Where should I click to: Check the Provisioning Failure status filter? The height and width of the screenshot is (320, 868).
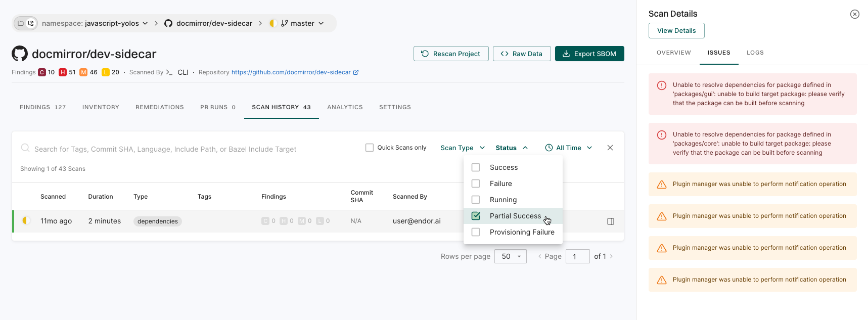coord(476,232)
